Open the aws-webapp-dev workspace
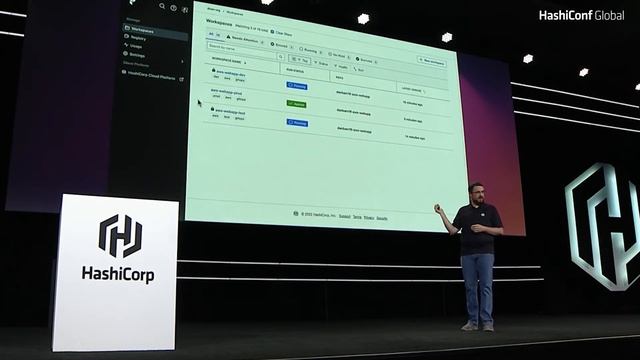 pyautogui.click(x=231, y=73)
